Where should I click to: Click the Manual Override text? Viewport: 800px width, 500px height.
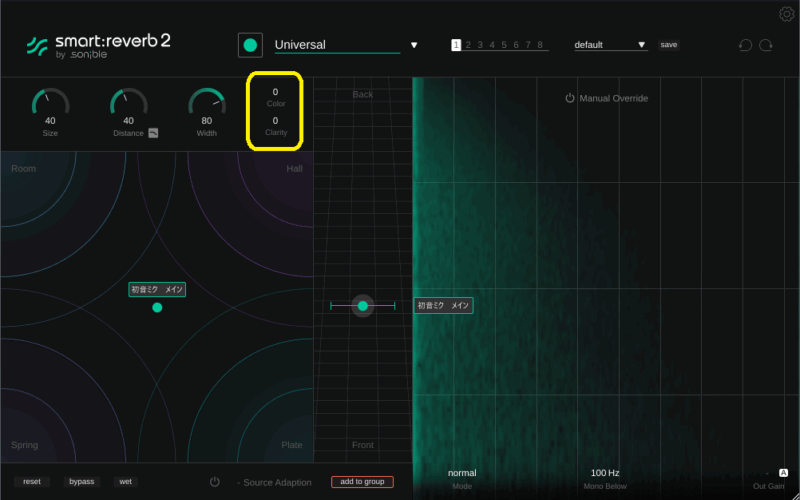pyautogui.click(x=614, y=98)
